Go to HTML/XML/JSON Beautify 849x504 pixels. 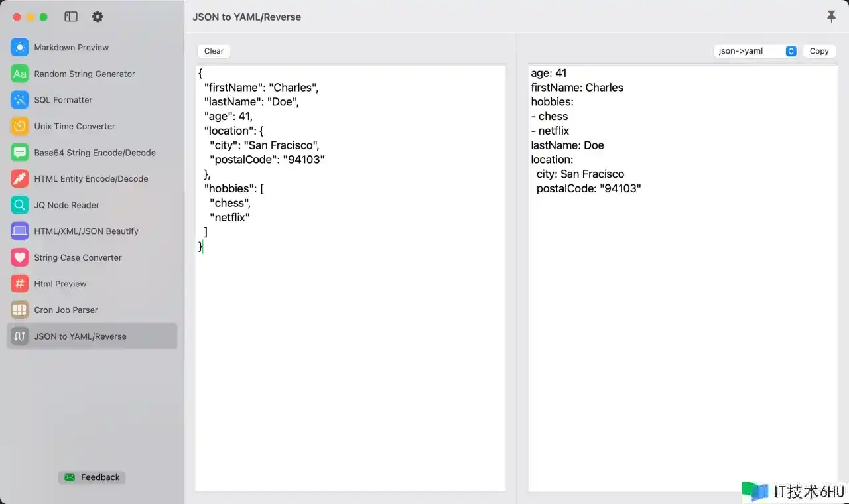tap(92, 231)
